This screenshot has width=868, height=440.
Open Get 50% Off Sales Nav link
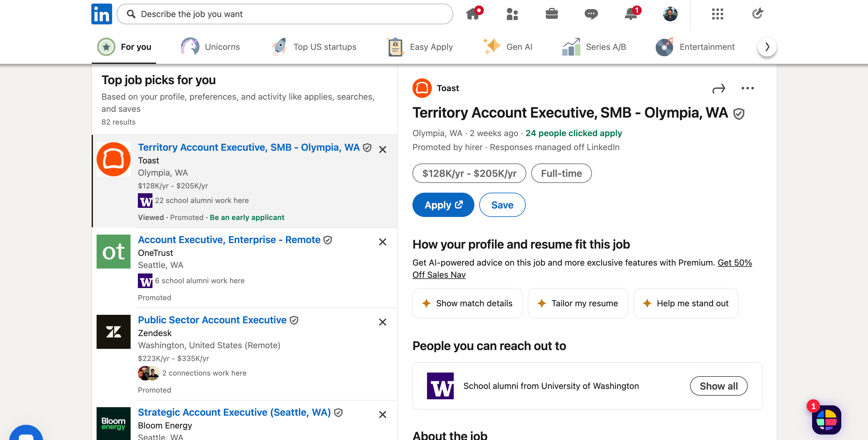pyautogui.click(x=735, y=263)
